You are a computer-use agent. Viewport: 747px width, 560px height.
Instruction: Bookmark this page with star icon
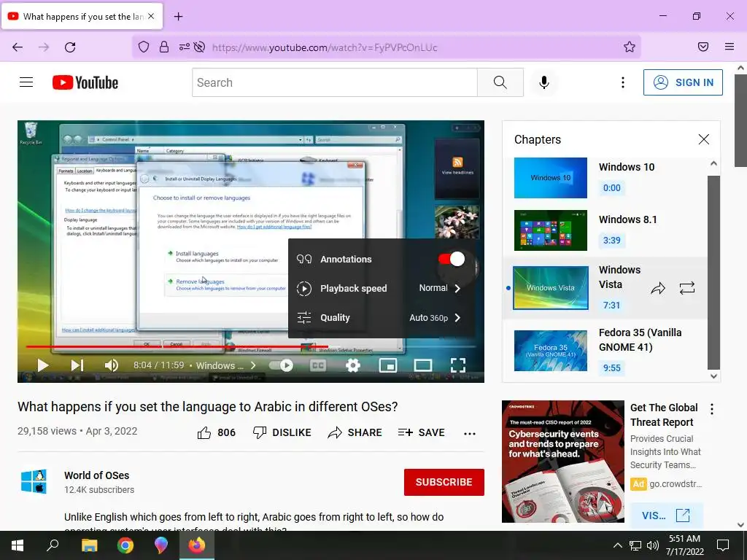point(630,47)
